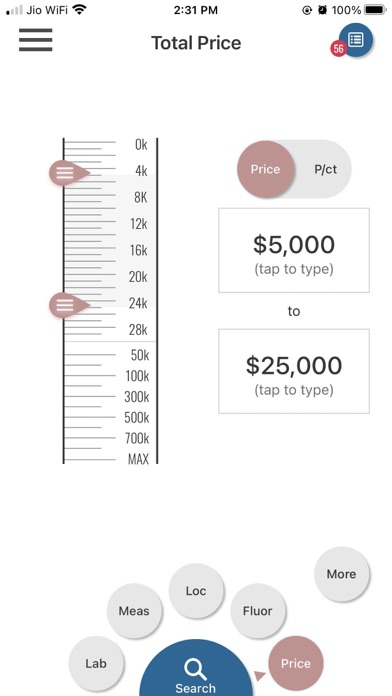The image size is (392, 696).
Task: Open the More filters bubble
Action: [341, 574]
